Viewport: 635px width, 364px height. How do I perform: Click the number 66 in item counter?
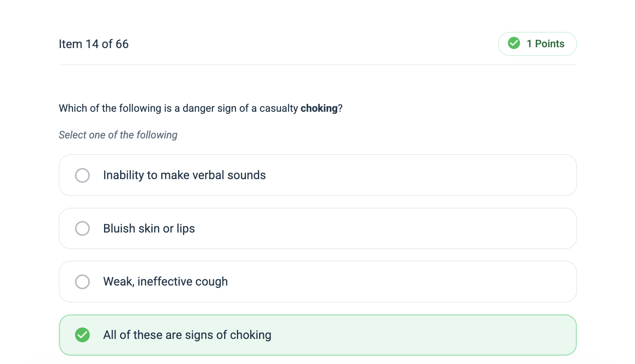[x=122, y=44]
